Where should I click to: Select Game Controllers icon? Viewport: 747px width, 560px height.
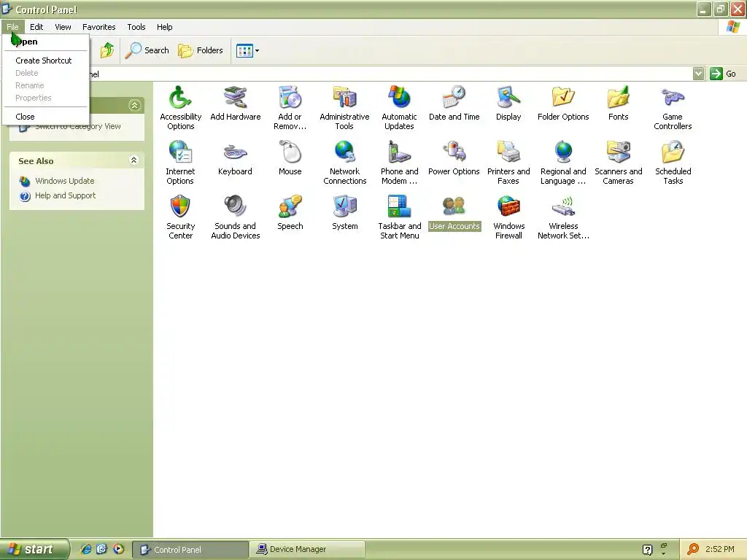pyautogui.click(x=673, y=98)
